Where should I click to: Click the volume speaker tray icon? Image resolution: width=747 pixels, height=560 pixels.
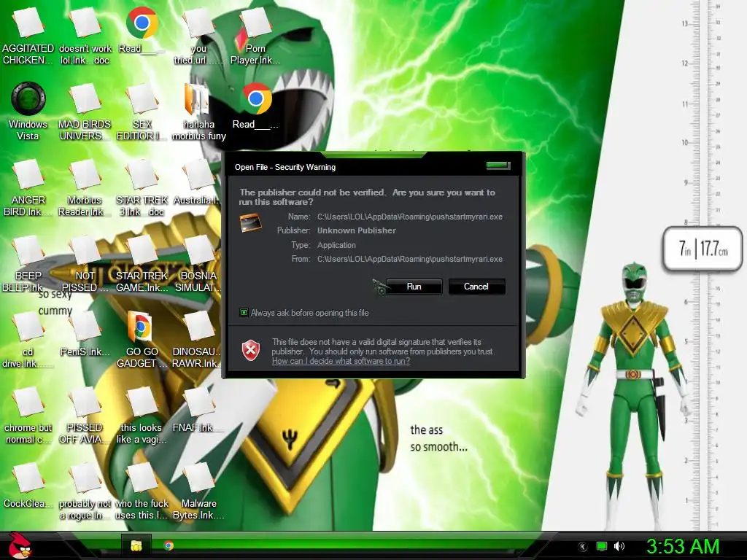click(x=619, y=546)
